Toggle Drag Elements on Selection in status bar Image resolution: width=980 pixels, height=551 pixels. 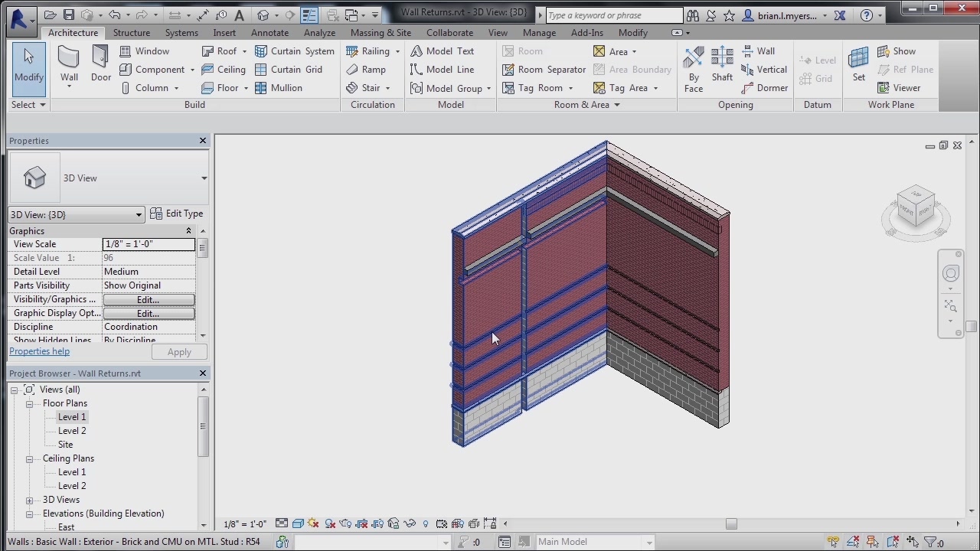click(x=912, y=542)
